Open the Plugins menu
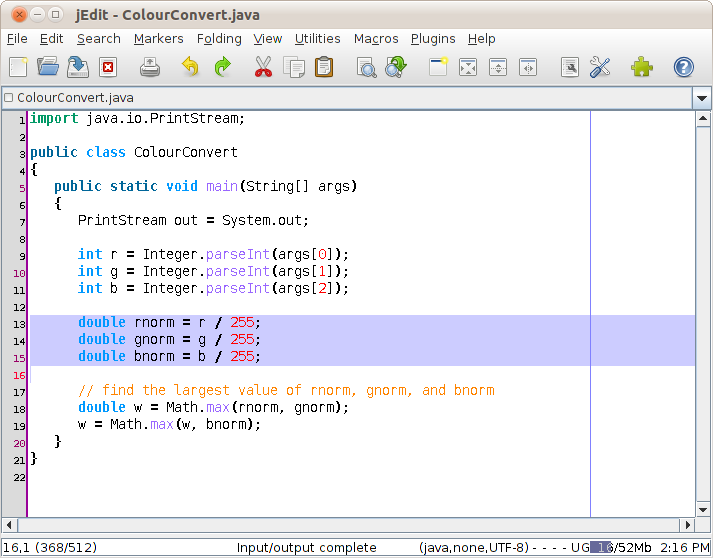The image size is (713, 558). point(433,39)
